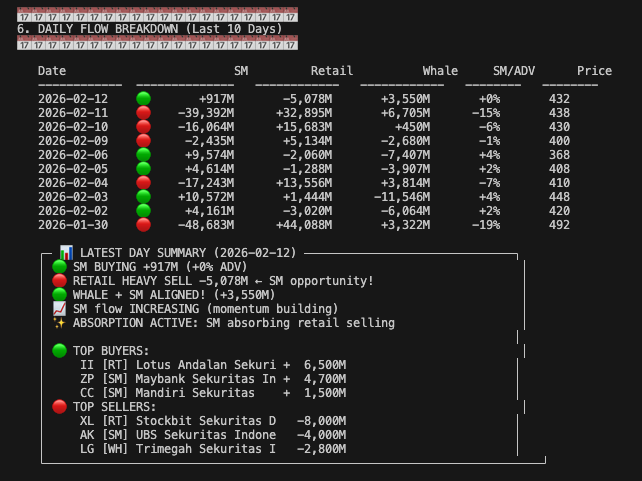Select the Lotus Andalan Sekuri buyer line
This screenshot has height=481, width=642.
tap(212, 365)
